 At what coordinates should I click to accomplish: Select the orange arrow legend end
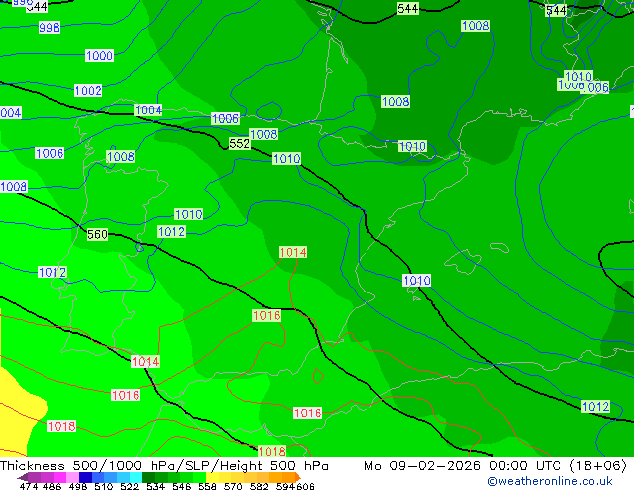click(298, 477)
